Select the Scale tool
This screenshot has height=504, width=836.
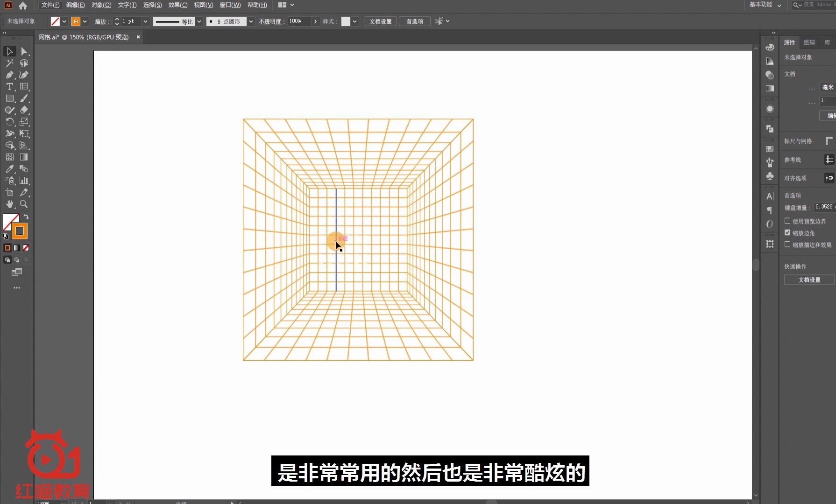click(x=24, y=122)
